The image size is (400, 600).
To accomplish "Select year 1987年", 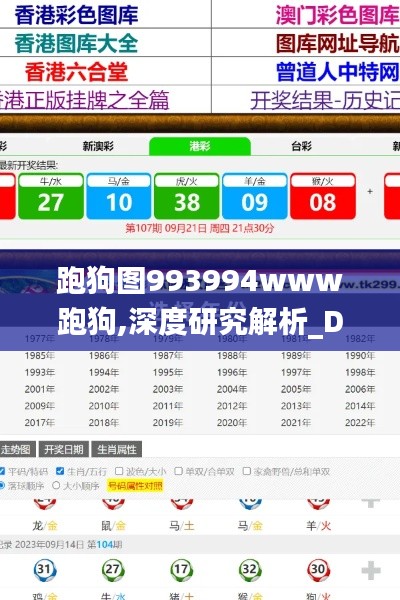I will point(168,355).
